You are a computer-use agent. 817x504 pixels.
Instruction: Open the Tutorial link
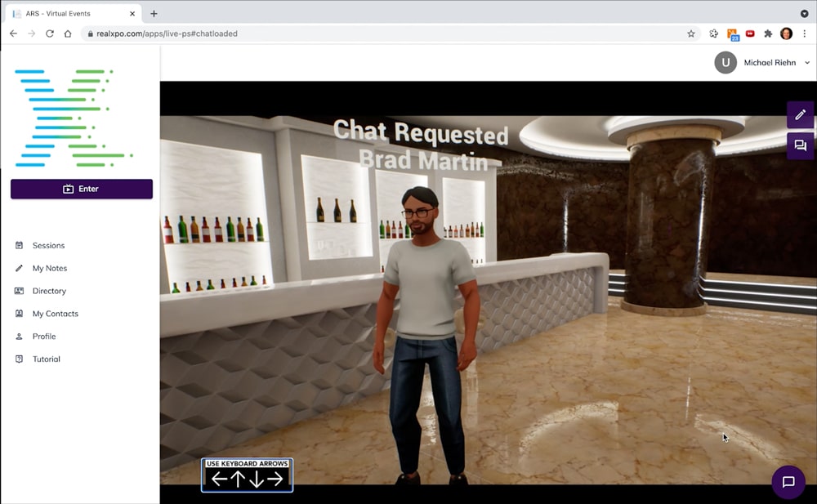pyautogui.click(x=46, y=359)
